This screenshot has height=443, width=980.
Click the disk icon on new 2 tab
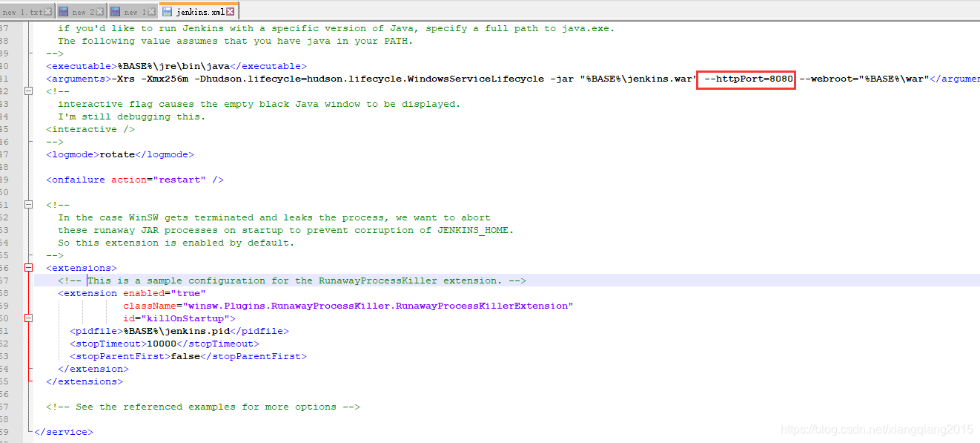(x=63, y=12)
